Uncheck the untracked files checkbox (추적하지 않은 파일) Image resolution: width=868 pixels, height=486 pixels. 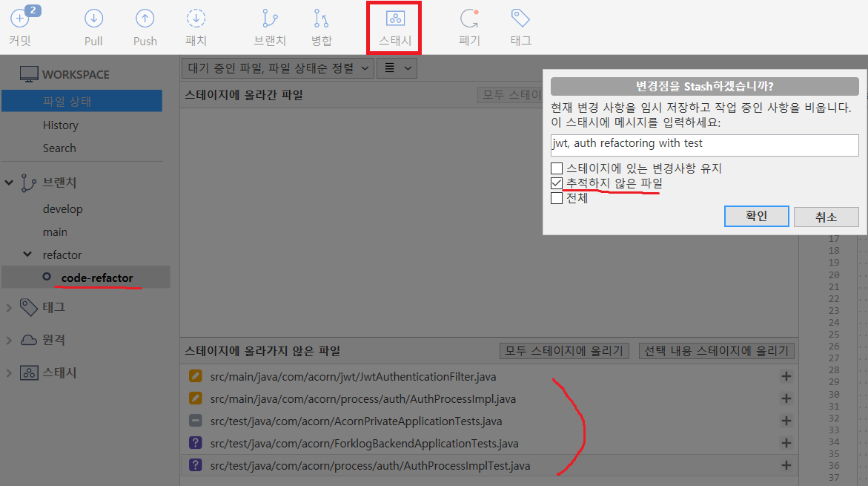click(x=557, y=183)
